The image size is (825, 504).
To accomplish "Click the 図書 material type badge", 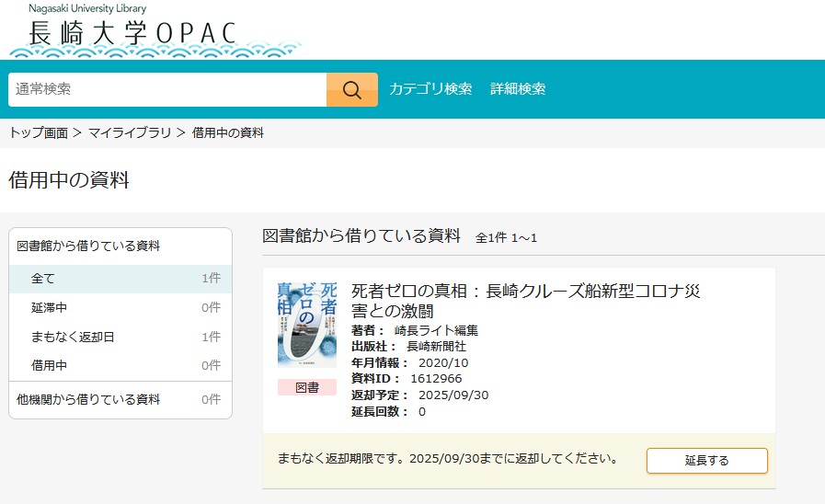I will pos(307,387).
